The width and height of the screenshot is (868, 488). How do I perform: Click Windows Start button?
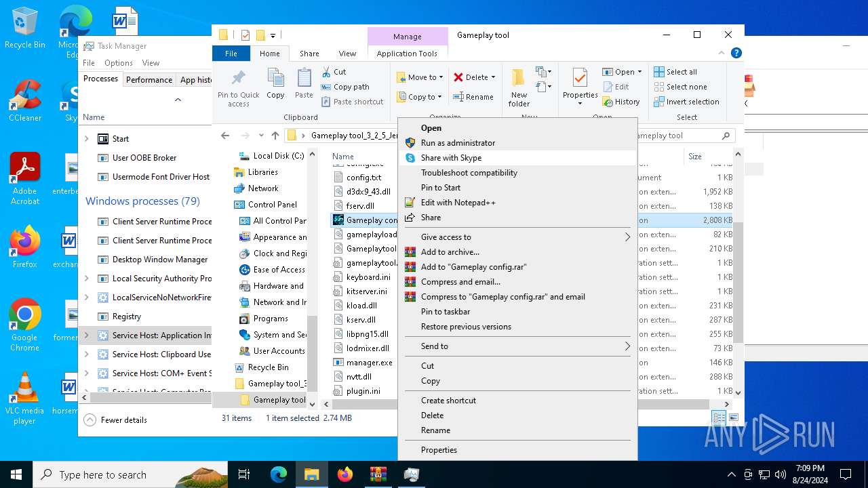(x=16, y=474)
